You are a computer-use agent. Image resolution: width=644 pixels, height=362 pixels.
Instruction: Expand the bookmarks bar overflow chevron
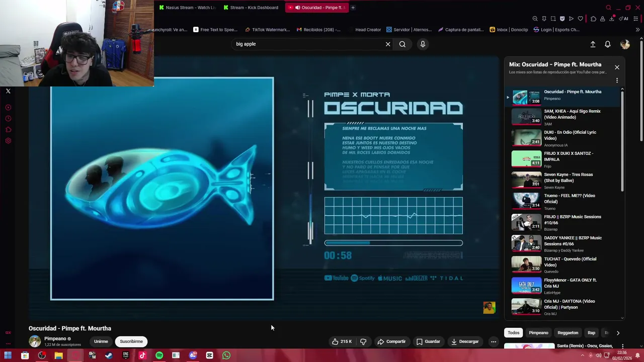coord(637,30)
